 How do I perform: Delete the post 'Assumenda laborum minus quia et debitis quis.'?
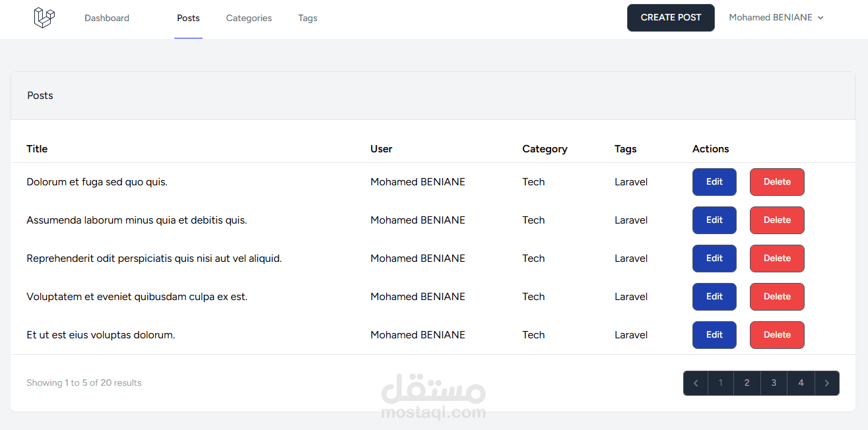(777, 220)
